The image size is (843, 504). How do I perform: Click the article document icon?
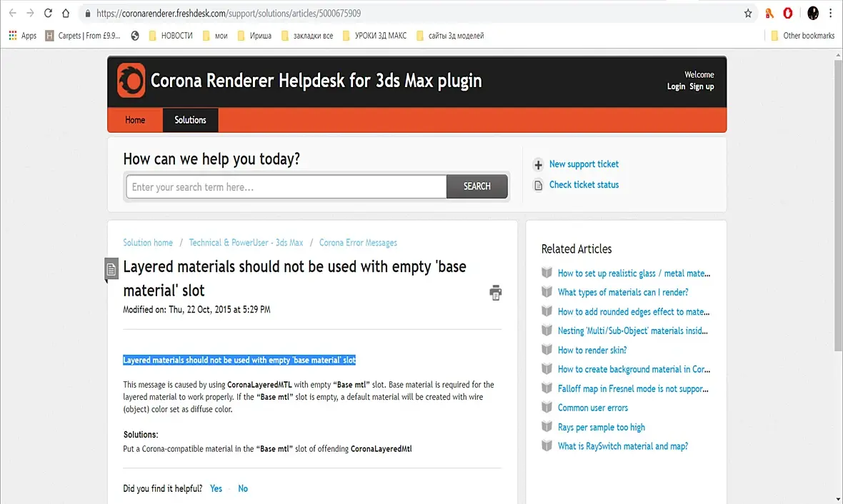click(111, 269)
